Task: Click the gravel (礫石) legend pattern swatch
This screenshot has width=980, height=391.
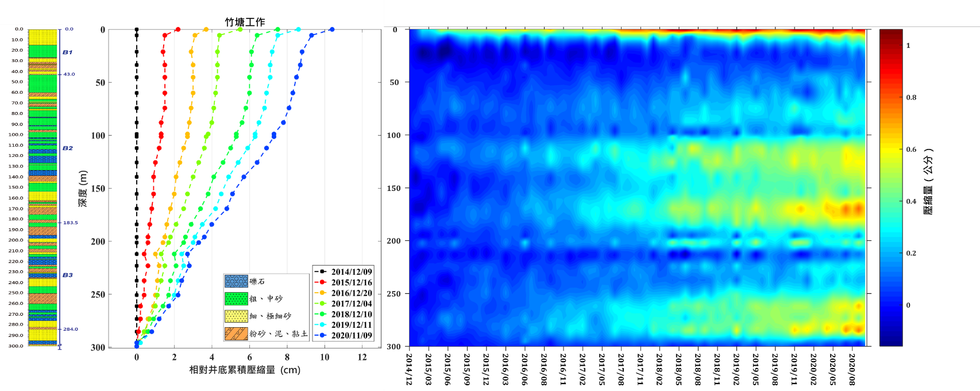Action: pos(236,281)
